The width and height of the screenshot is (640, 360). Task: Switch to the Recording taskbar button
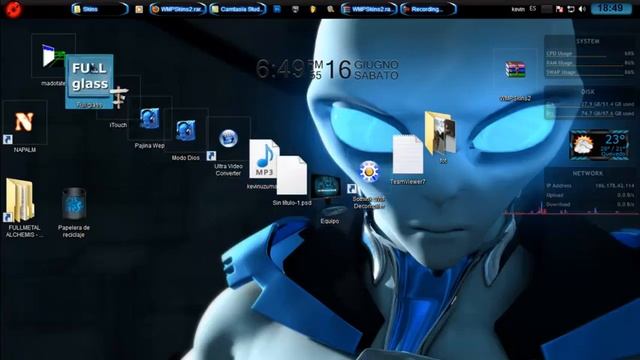click(428, 9)
